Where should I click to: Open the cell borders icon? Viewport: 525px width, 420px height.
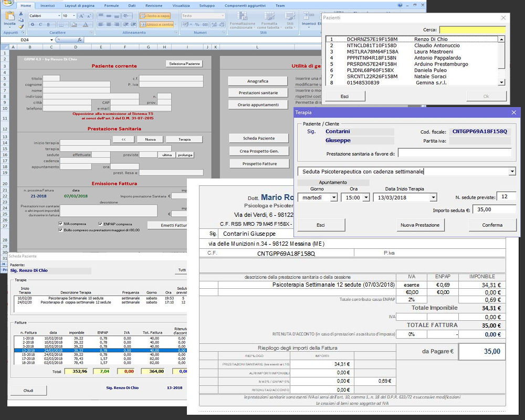pos(61,25)
